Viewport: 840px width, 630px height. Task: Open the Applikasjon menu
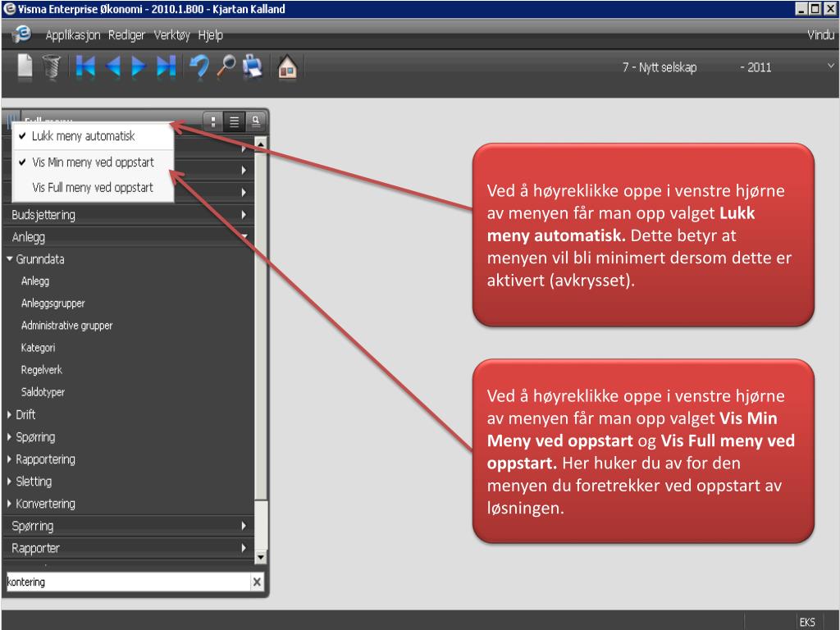(73, 35)
